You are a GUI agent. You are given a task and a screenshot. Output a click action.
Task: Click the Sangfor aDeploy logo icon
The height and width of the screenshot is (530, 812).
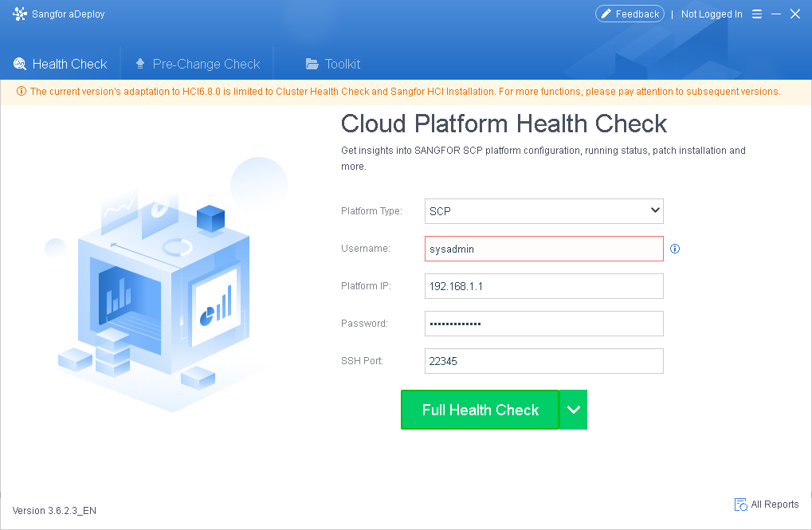pos(20,14)
